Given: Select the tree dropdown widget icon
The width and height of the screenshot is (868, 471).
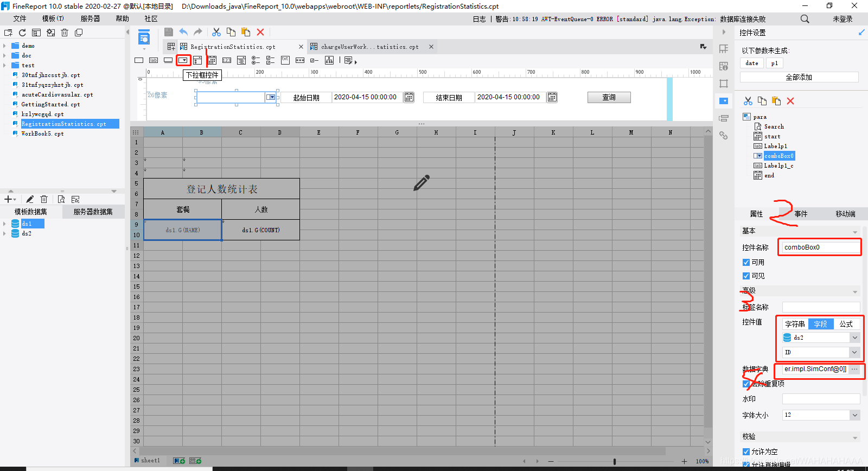Looking at the screenshot, I should tap(329, 60).
